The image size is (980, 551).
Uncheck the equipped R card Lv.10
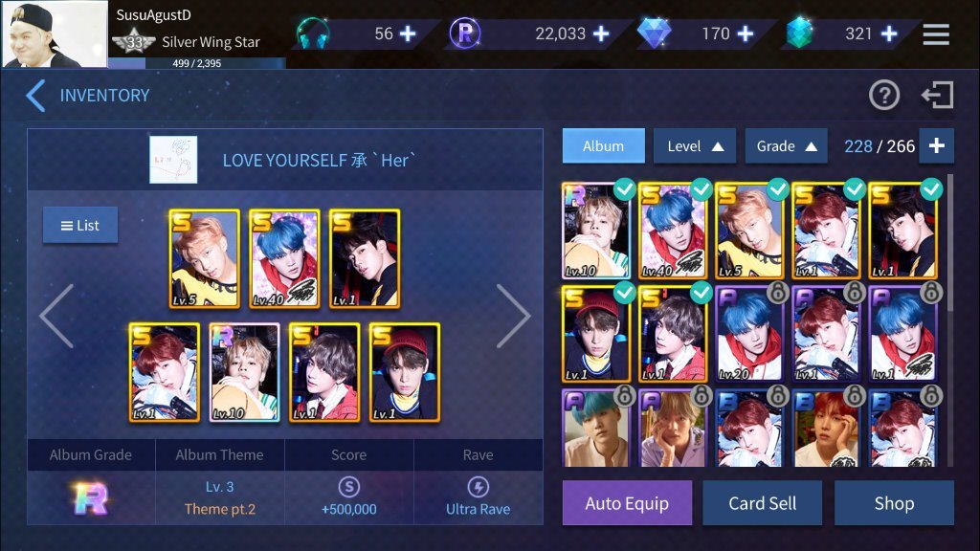(624, 189)
